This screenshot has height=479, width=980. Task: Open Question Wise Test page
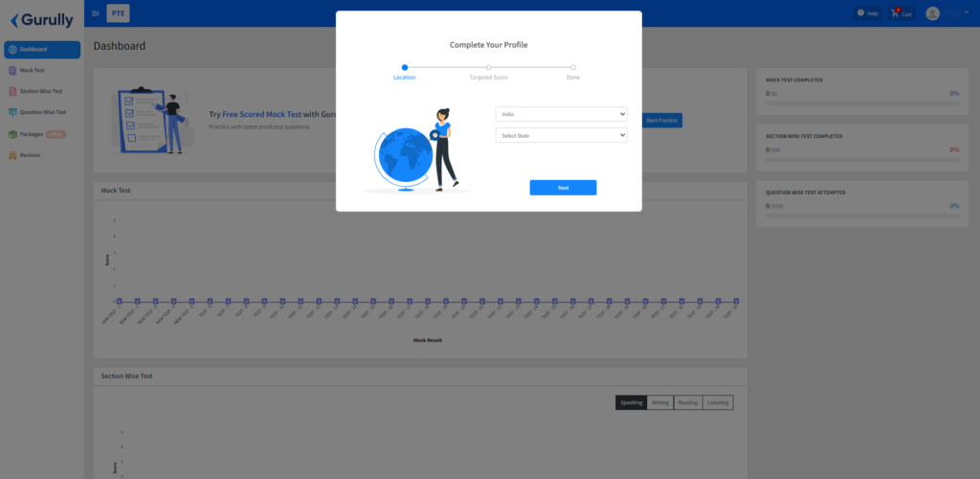pyautogui.click(x=42, y=112)
